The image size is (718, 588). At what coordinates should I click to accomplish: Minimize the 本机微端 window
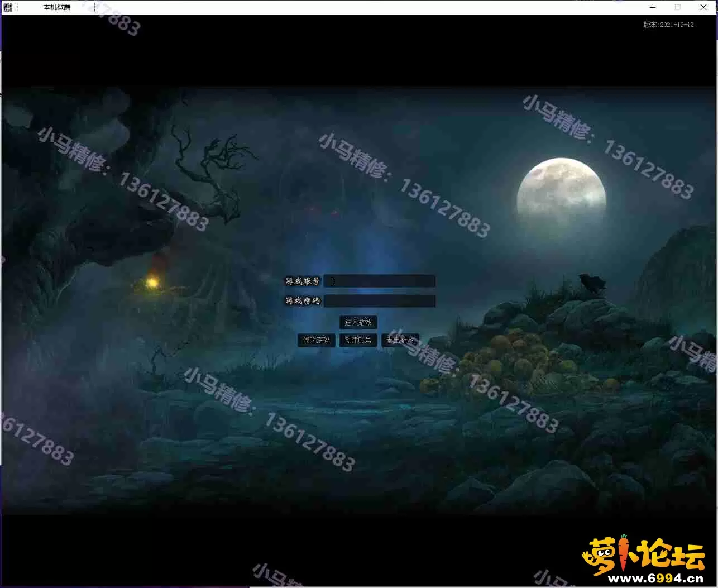pos(653,7)
